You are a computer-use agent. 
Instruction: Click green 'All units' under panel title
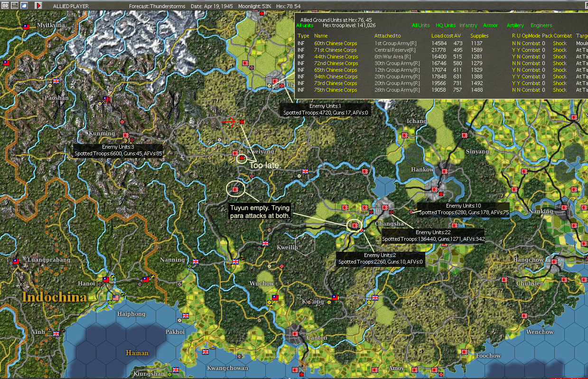tap(305, 25)
